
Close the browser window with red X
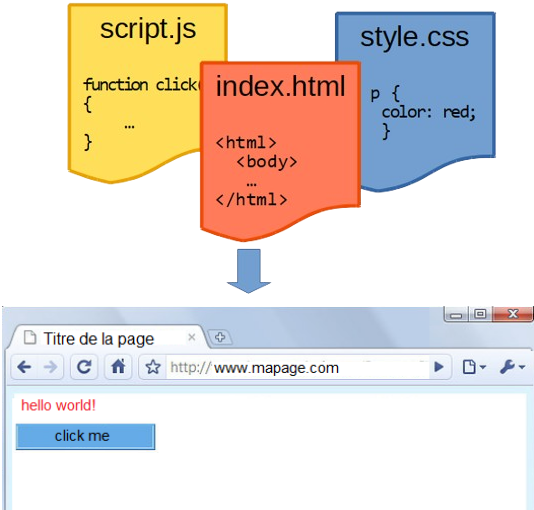tap(512, 314)
